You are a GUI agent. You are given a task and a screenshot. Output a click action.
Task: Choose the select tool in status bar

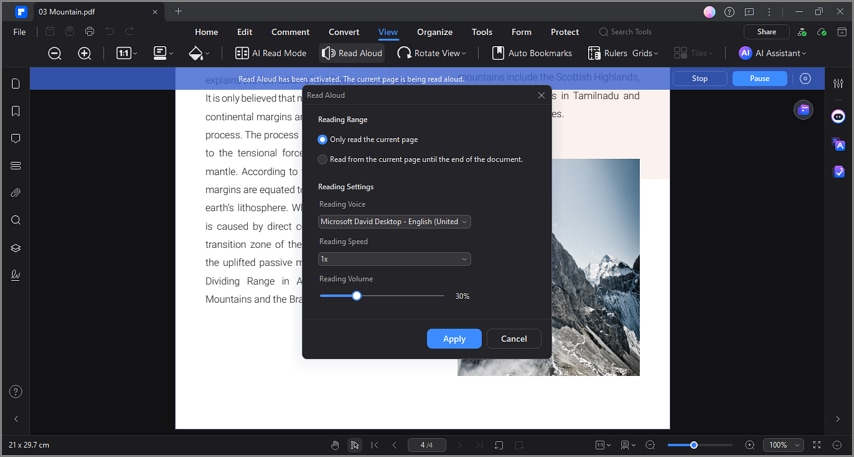(x=355, y=445)
